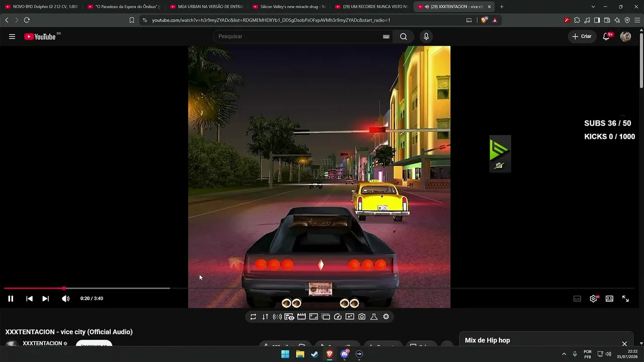Pause the video

11,299
